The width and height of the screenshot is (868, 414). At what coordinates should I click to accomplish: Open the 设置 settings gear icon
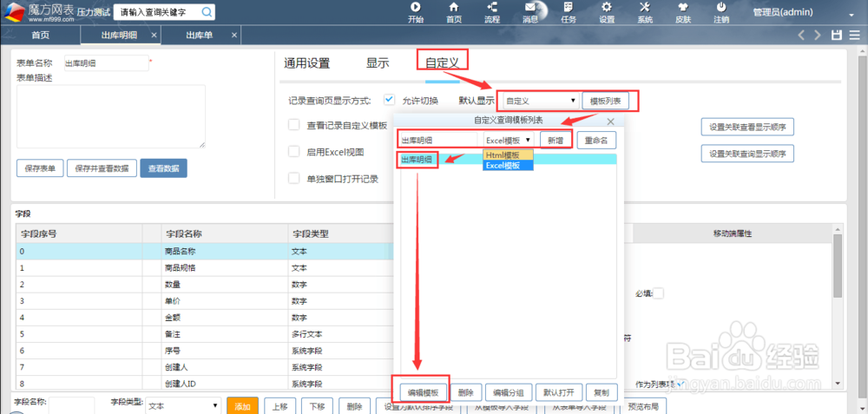pos(607,8)
